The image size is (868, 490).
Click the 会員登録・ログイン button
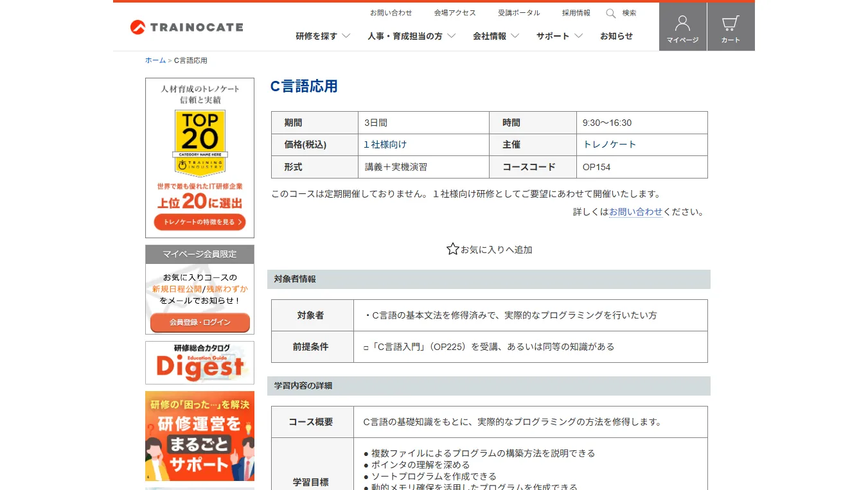(200, 322)
